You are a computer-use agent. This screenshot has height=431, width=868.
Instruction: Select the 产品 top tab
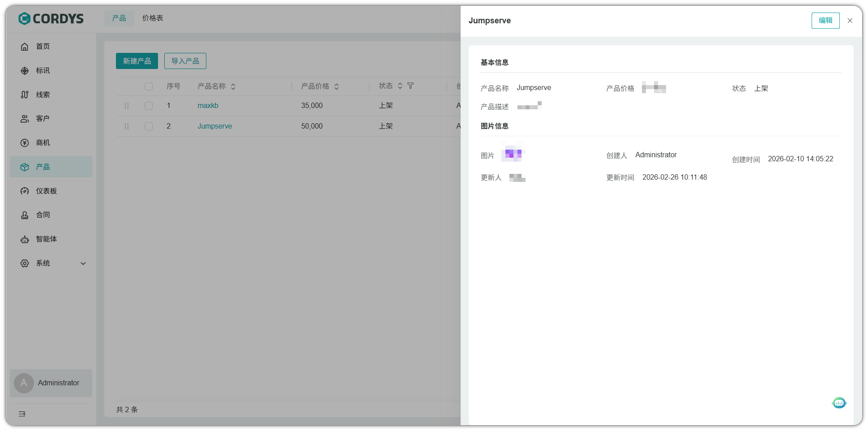pos(119,18)
